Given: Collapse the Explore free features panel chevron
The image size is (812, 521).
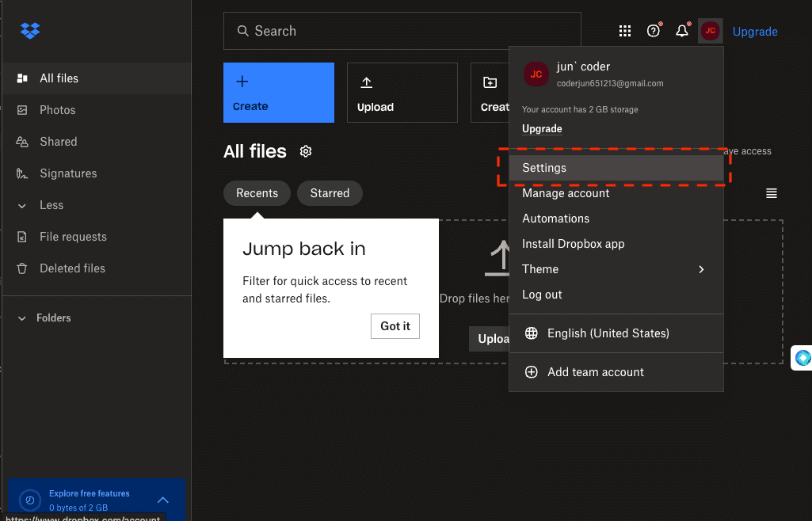Looking at the screenshot, I should tap(162, 500).
